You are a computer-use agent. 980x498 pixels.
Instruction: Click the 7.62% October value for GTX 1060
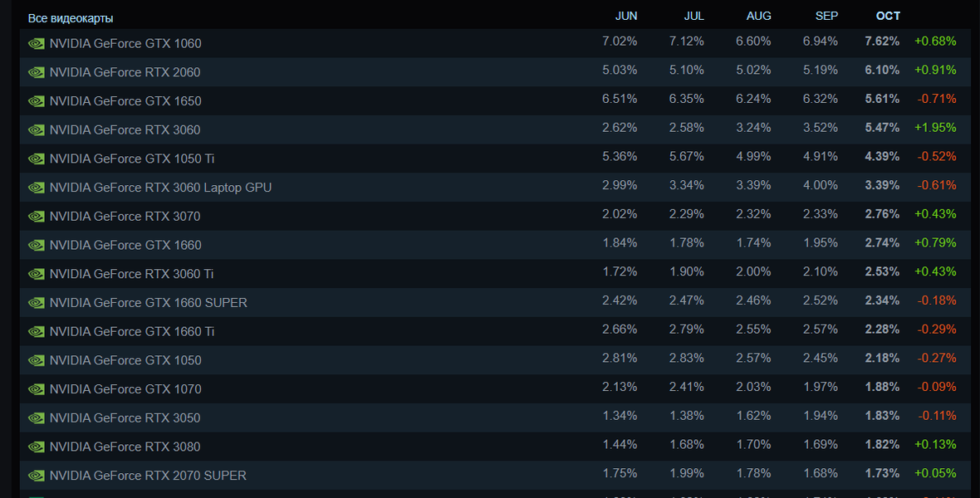[882, 41]
